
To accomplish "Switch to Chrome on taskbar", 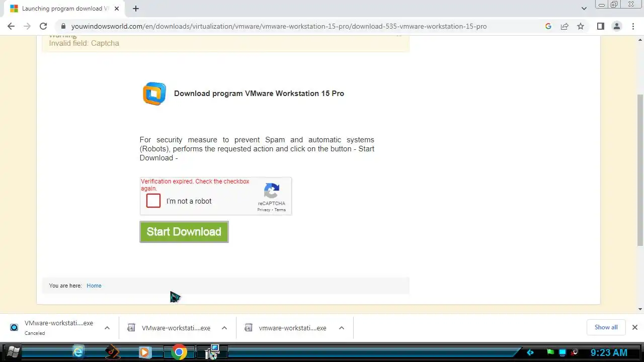I will tap(179, 352).
